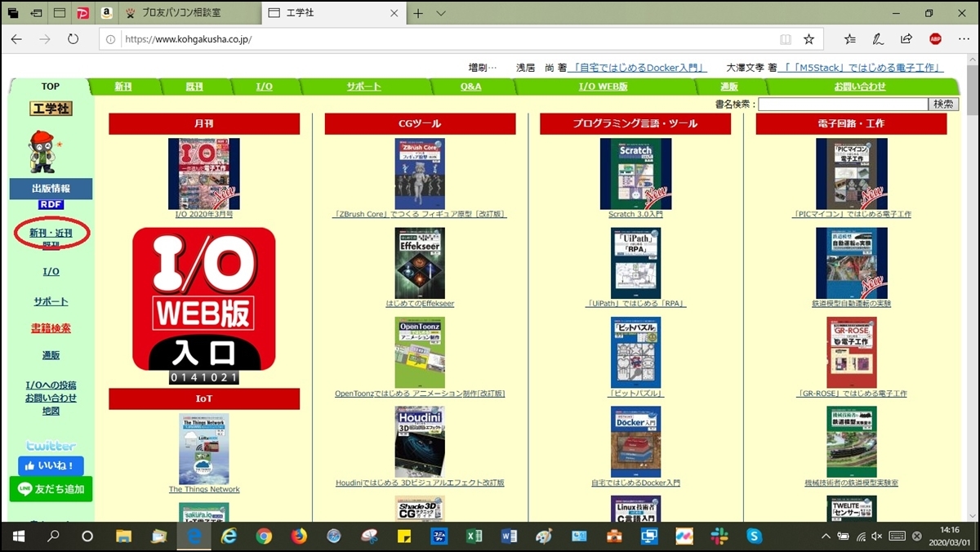Image resolution: width=980 pixels, height=552 pixels.
Task: Click The Things Network book link
Action: click(x=204, y=489)
